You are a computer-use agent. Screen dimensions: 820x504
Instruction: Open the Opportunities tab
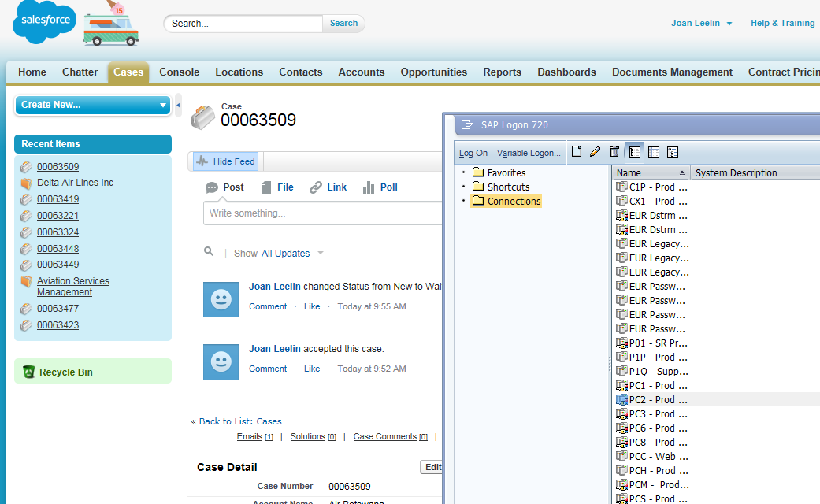(x=433, y=72)
